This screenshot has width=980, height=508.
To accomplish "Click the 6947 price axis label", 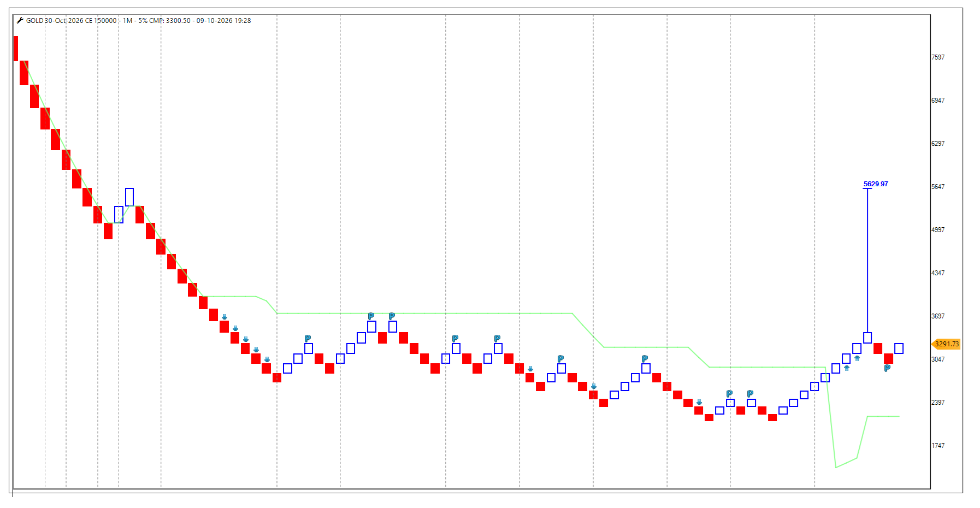I will (938, 101).
